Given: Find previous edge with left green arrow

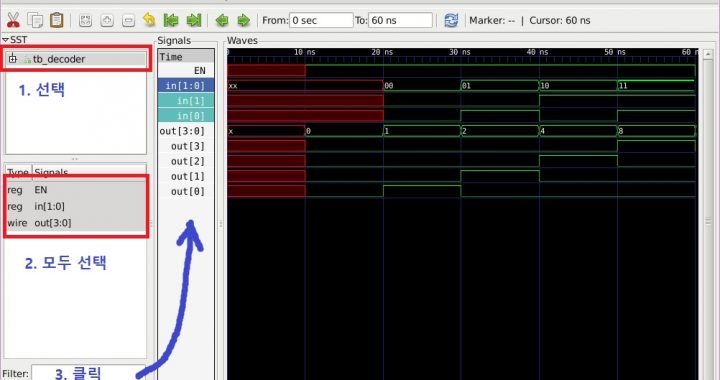Looking at the screenshot, I should 222,20.
